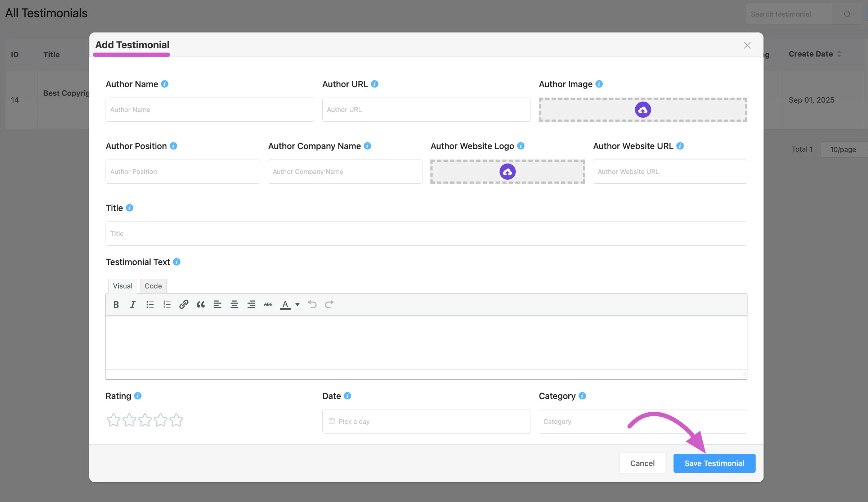Click the Save Testimonial button
Viewport: 868px width, 502px height.
tap(714, 463)
